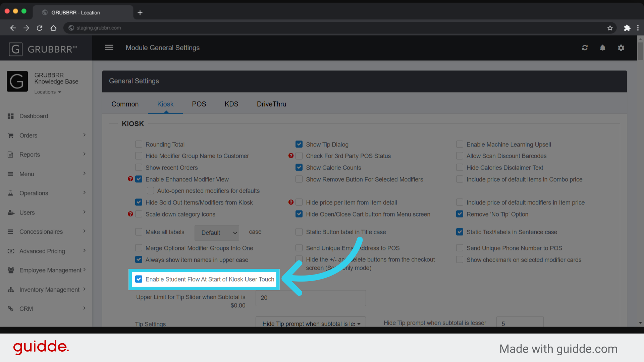Click the GRUBBRR Knowledge Base location avatar
Screen dimensions: 644x362
[17, 81]
